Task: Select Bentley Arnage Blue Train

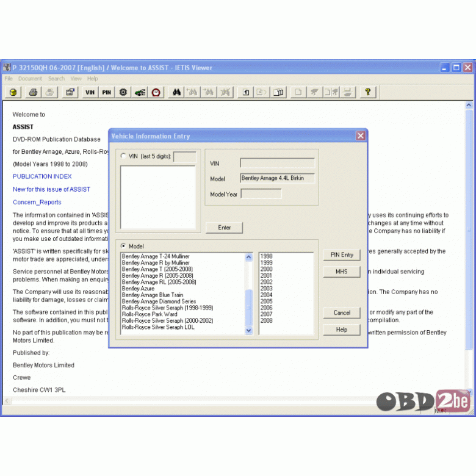Action: (x=153, y=295)
